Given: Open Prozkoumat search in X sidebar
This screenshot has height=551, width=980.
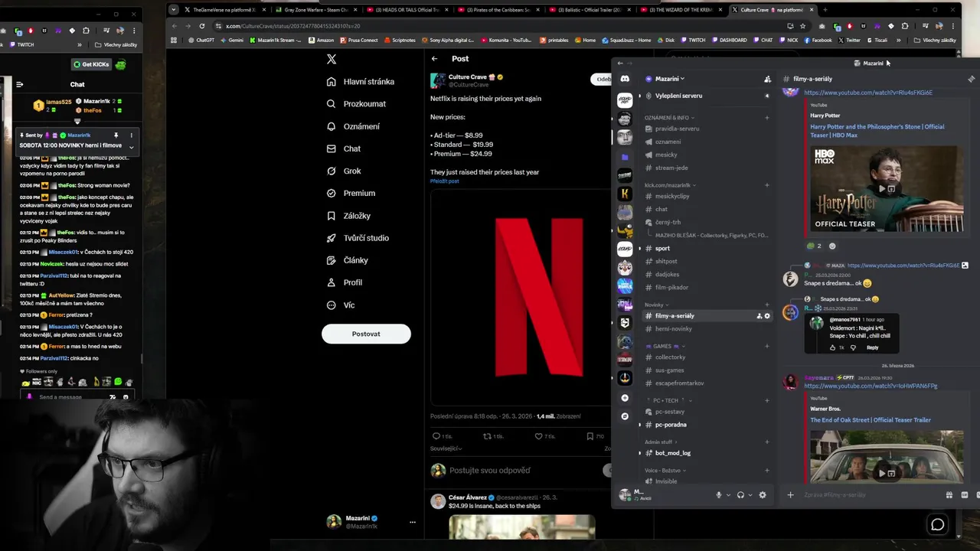Looking at the screenshot, I should click(x=356, y=104).
